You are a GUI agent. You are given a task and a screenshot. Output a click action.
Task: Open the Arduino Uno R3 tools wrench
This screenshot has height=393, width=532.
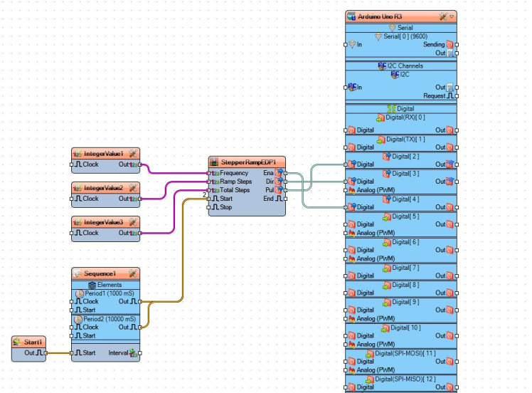[x=443, y=16]
